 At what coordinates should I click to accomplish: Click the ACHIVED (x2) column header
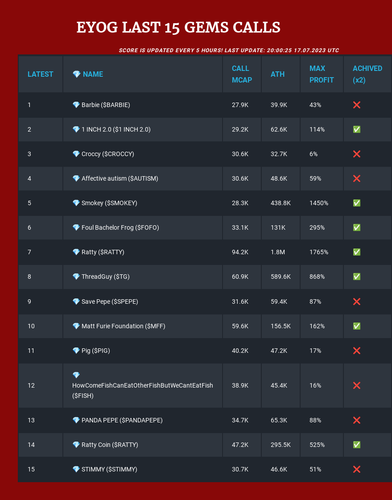click(367, 74)
